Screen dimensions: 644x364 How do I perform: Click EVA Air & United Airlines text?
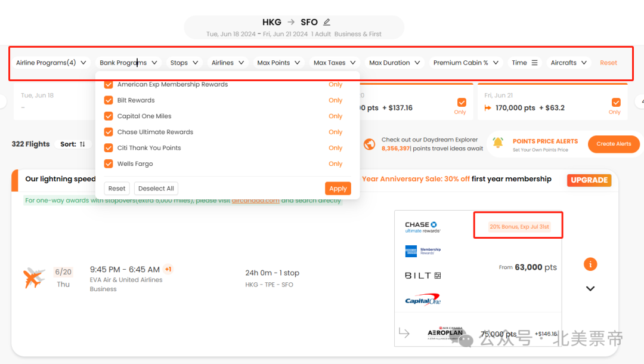(x=126, y=280)
